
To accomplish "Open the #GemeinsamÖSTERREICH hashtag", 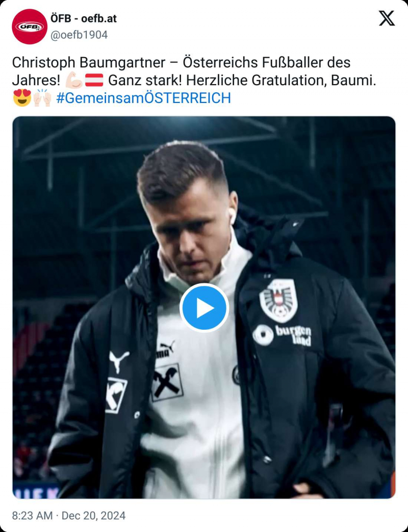I will pyautogui.click(x=143, y=98).
